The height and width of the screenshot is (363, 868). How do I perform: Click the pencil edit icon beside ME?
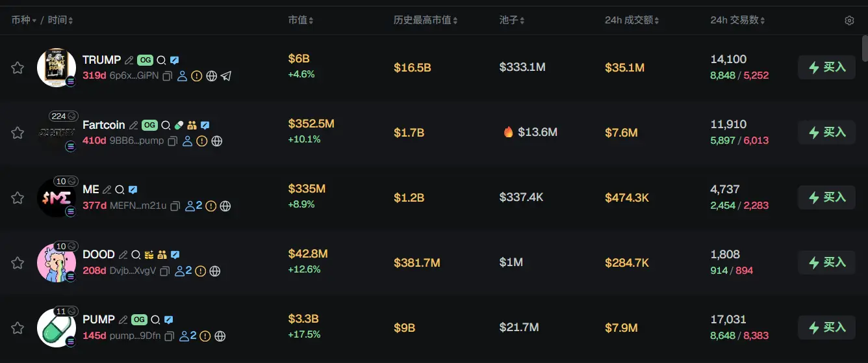point(107,190)
